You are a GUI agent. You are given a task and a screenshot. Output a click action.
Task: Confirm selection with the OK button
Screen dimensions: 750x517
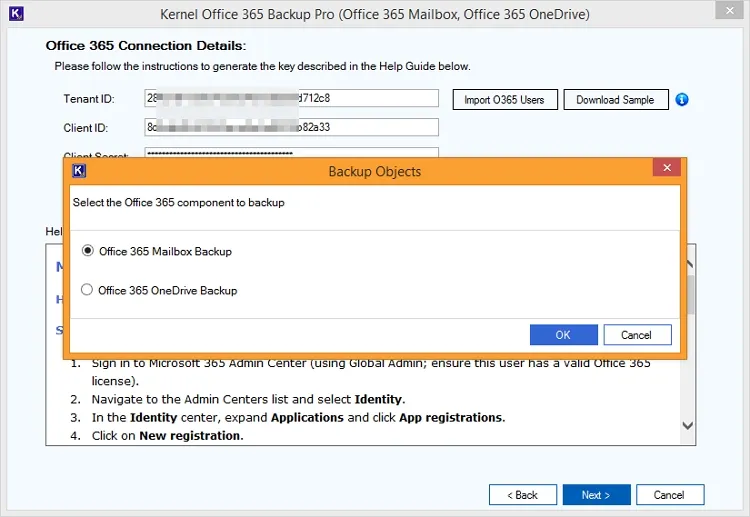563,335
